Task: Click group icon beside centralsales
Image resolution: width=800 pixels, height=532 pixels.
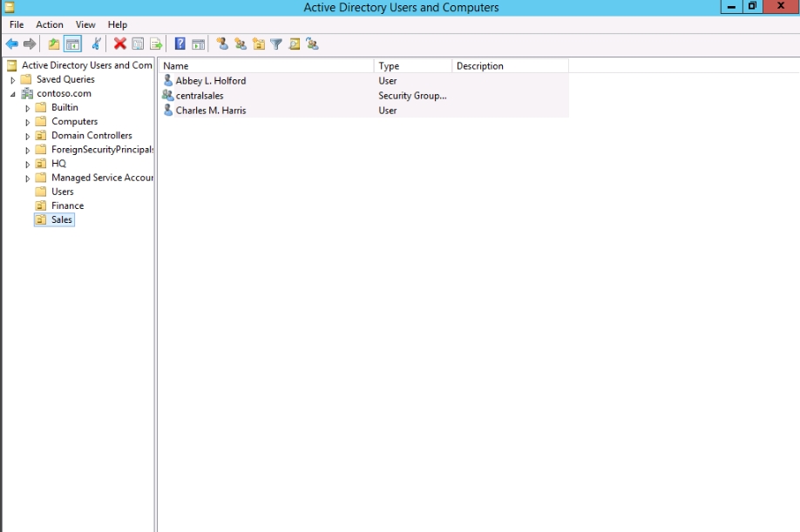Action: (x=168, y=95)
